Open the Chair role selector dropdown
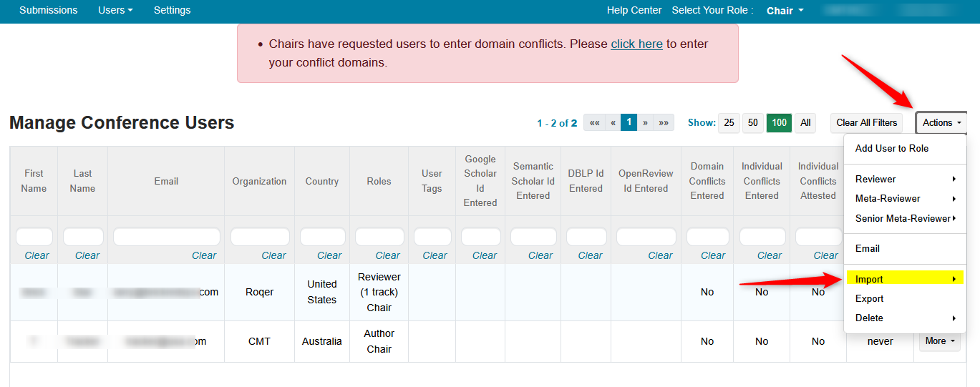980x387 pixels. pos(785,11)
